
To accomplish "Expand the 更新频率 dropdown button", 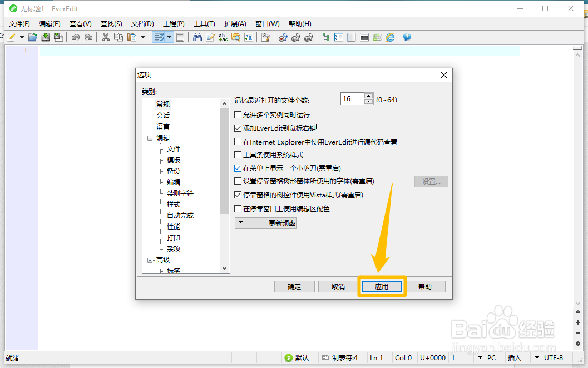I will 265,223.
